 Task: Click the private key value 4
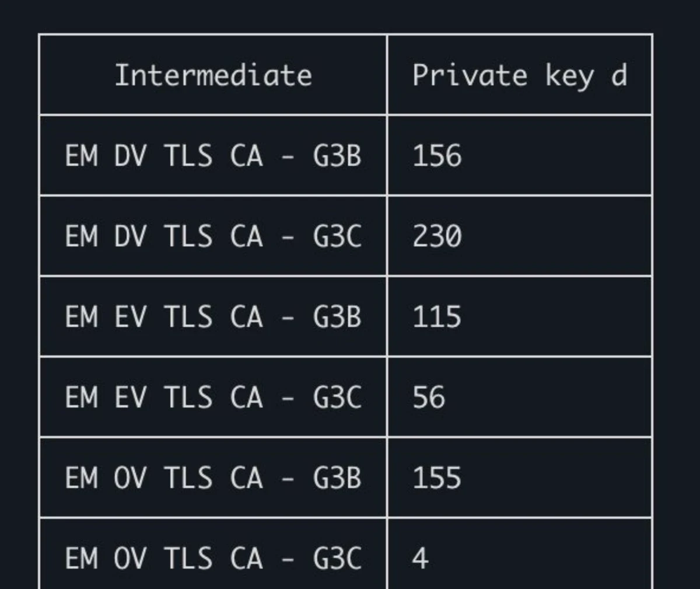pyautogui.click(x=420, y=559)
